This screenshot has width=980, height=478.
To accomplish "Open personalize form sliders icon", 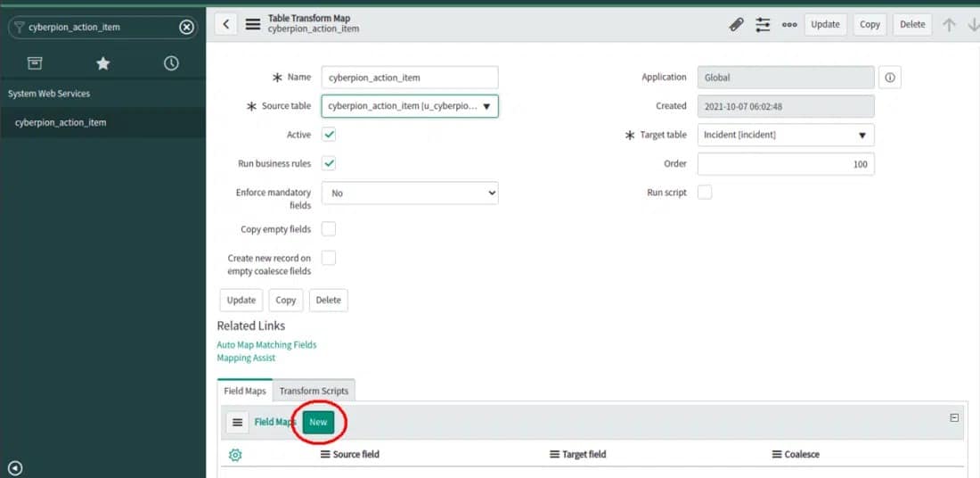I will coord(764,24).
